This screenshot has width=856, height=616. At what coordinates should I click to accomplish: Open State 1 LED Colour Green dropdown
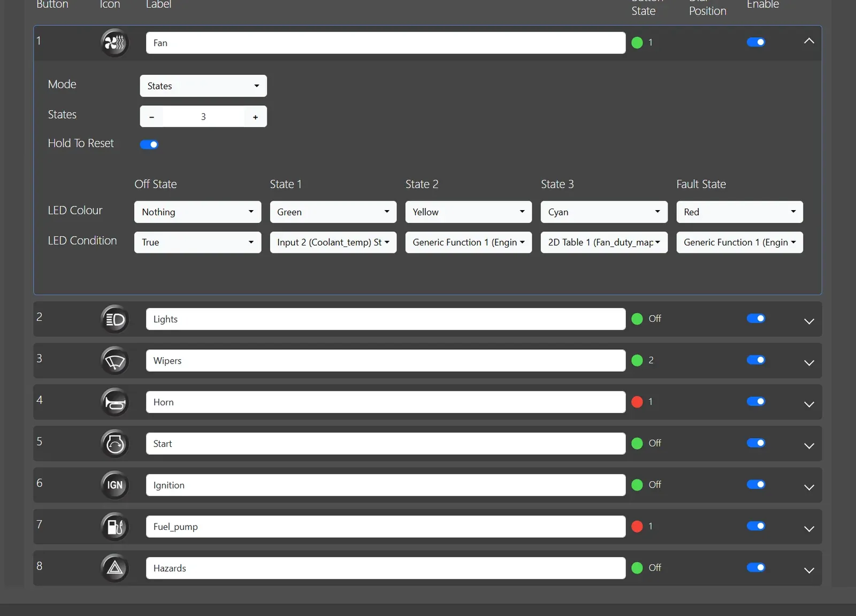[333, 212]
